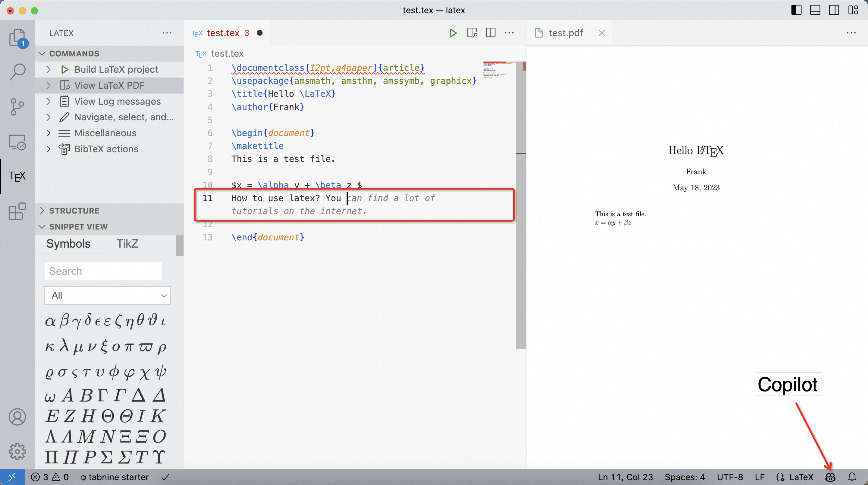Viewport: 868px width, 485px height.
Task: Expand Build LaTeX project tree item
Action: pyautogui.click(x=48, y=69)
